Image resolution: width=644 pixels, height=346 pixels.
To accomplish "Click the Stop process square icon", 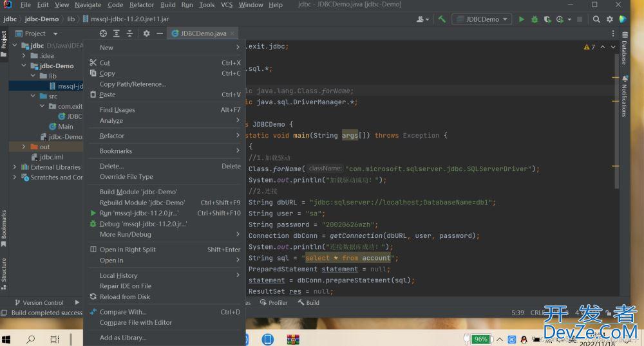I will point(580,19).
